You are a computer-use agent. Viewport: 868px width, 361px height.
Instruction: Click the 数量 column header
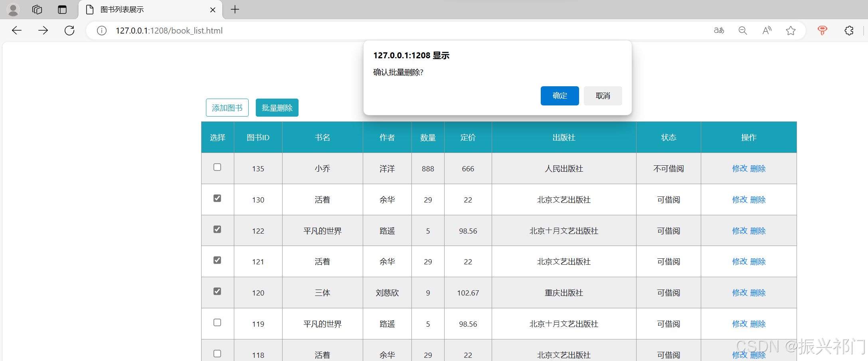click(428, 137)
